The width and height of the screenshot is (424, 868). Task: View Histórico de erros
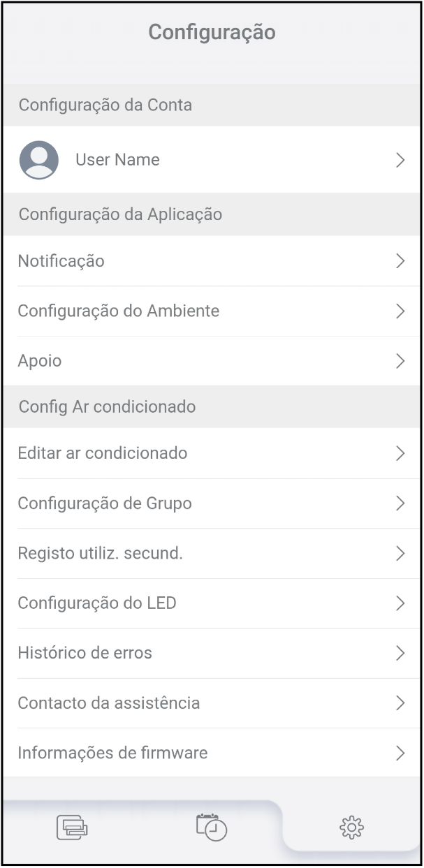click(85, 654)
